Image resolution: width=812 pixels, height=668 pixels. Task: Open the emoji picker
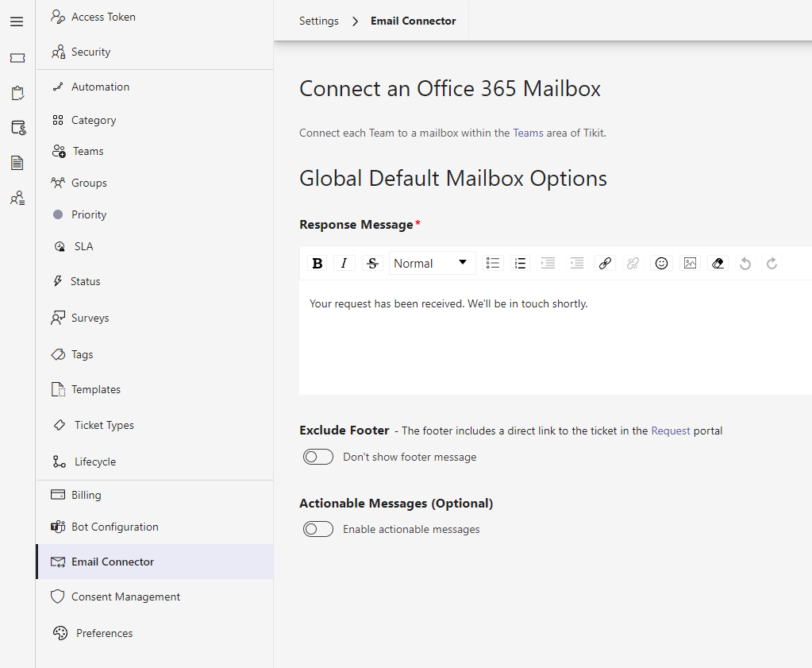click(661, 263)
